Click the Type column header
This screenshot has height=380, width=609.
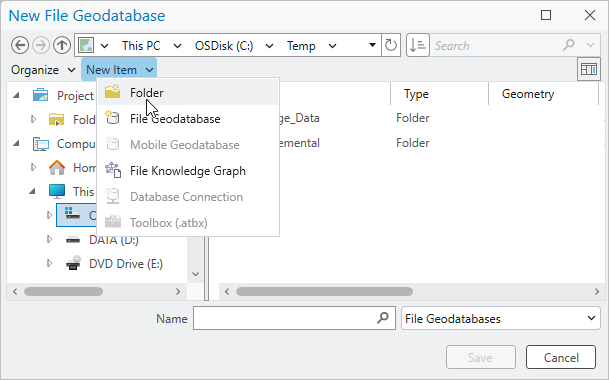coord(439,94)
